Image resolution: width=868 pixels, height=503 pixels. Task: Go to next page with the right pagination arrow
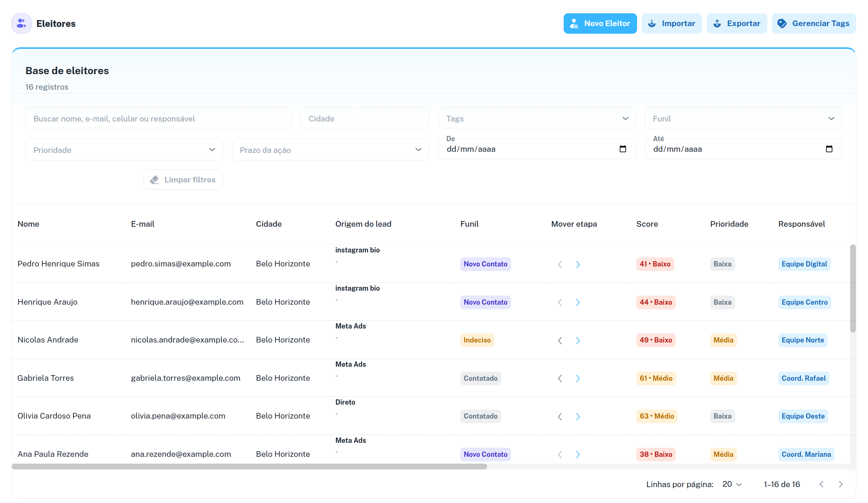(841, 484)
